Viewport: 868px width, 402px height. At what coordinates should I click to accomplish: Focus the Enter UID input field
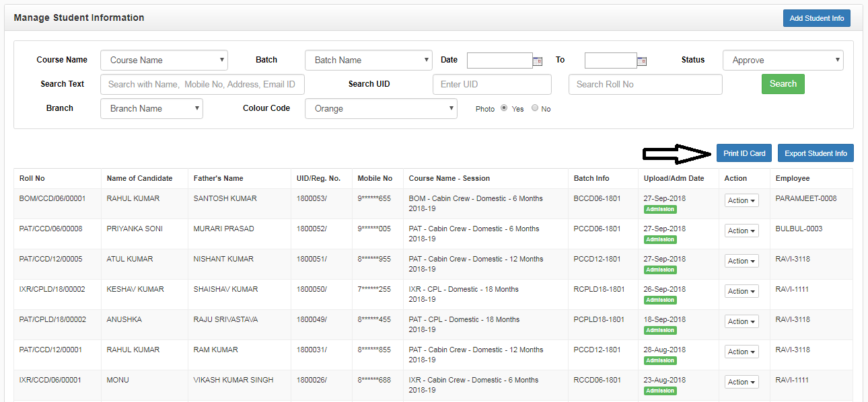[x=492, y=84]
